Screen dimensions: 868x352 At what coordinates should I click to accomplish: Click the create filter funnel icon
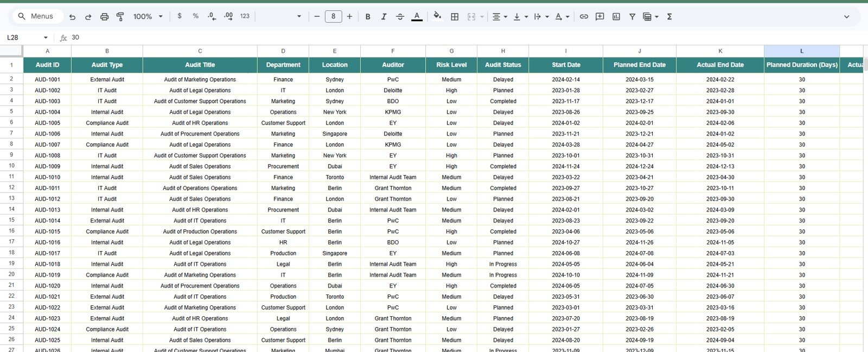[x=632, y=17]
